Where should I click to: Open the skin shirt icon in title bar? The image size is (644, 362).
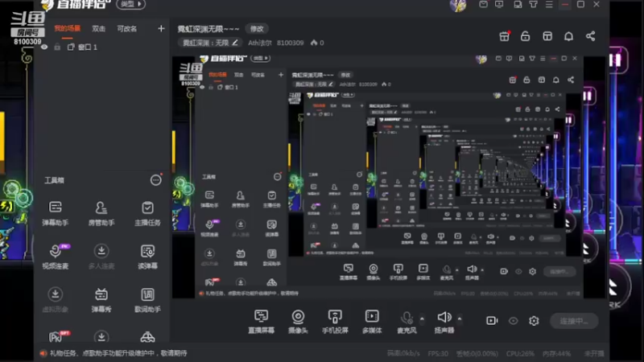pyautogui.click(x=533, y=5)
